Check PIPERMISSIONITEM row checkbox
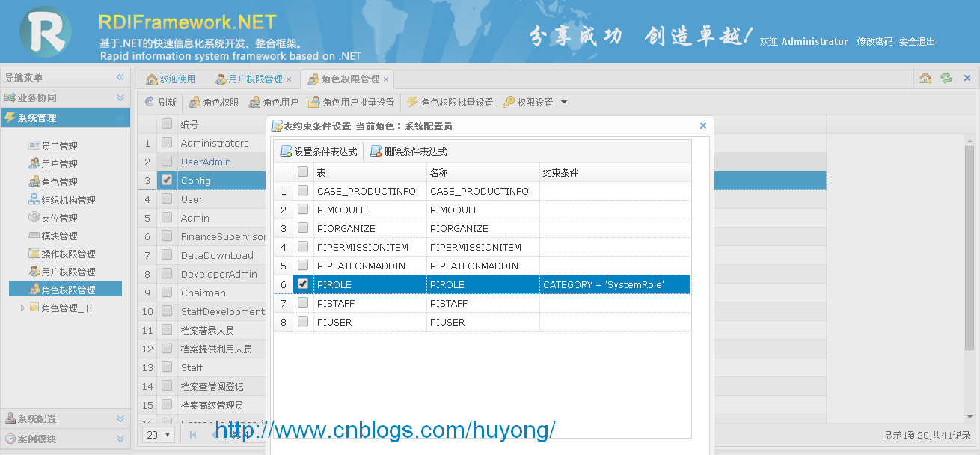 pyautogui.click(x=303, y=247)
